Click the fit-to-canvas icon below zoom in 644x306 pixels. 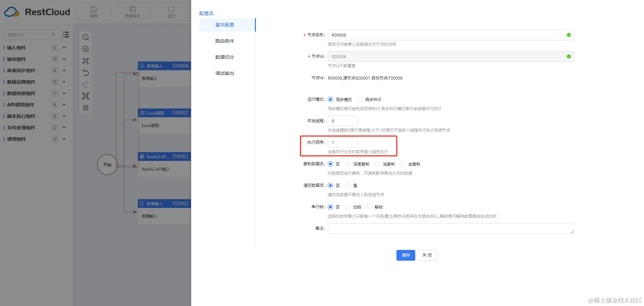[x=86, y=61]
